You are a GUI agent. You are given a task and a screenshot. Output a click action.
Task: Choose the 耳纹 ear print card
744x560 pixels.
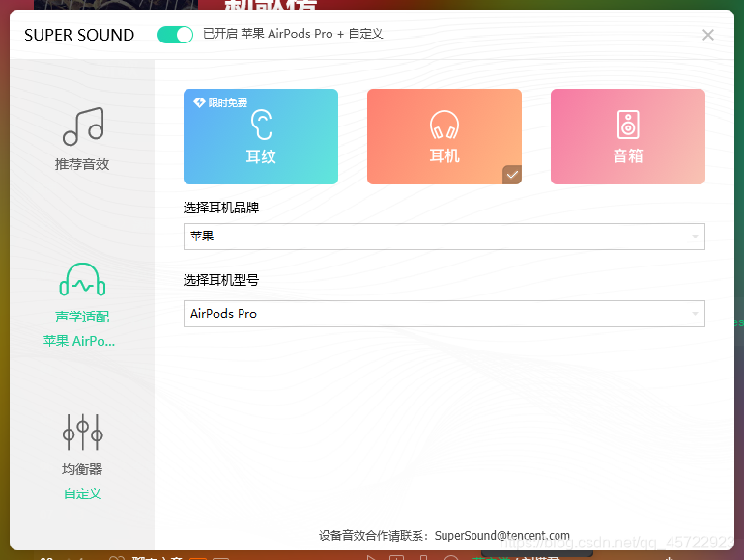[x=261, y=136]
